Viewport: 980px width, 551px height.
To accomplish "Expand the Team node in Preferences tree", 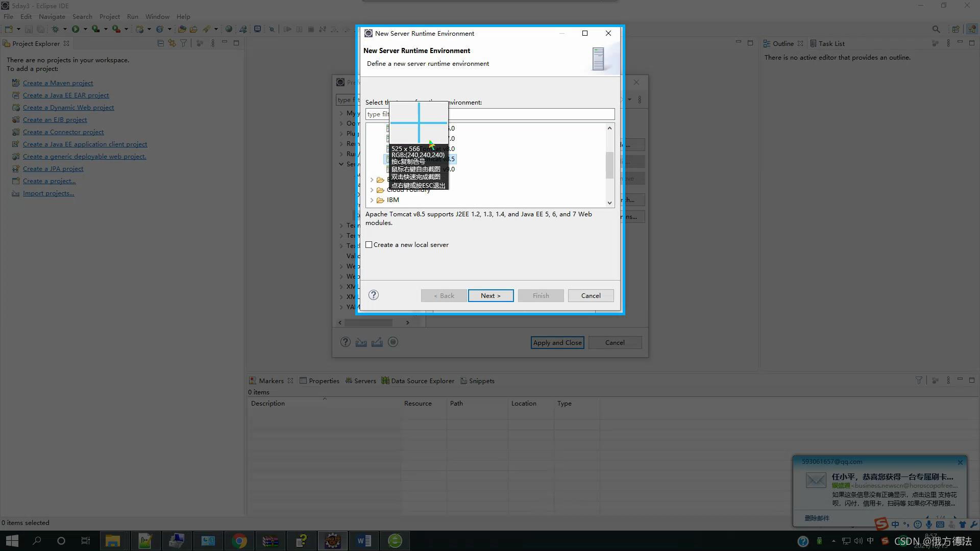I will (341, 226).
